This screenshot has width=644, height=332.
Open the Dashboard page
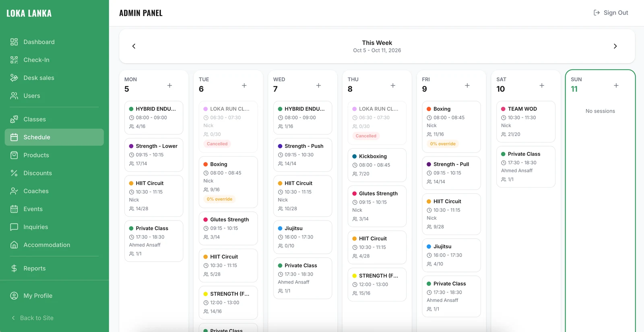tap(54, 42)
